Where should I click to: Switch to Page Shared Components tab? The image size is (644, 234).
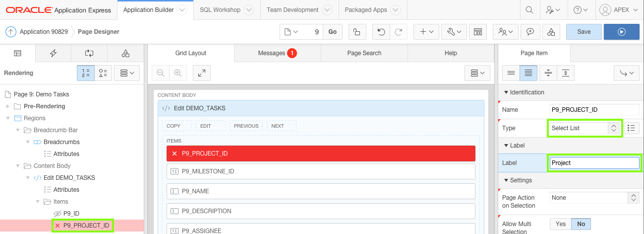(125, 53)
